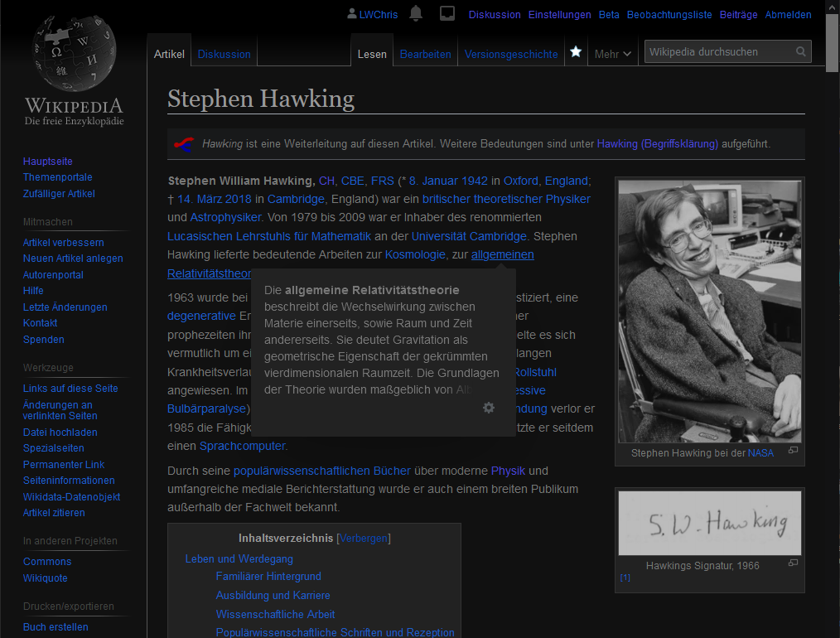This screenshot has width=840, height=638.
Task: Open the preview popup settings gear
Action: point(489,408)
